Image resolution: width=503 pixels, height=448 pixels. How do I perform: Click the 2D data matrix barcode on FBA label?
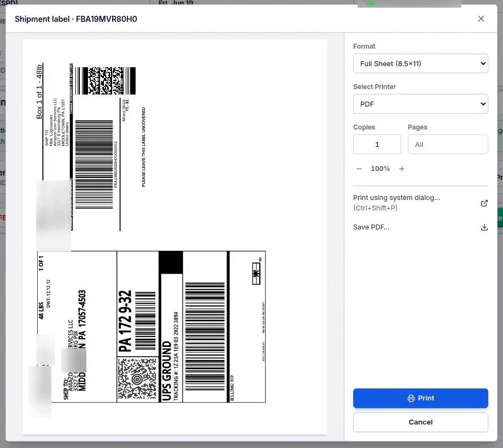pyautogui.click(x=106, y=81)
